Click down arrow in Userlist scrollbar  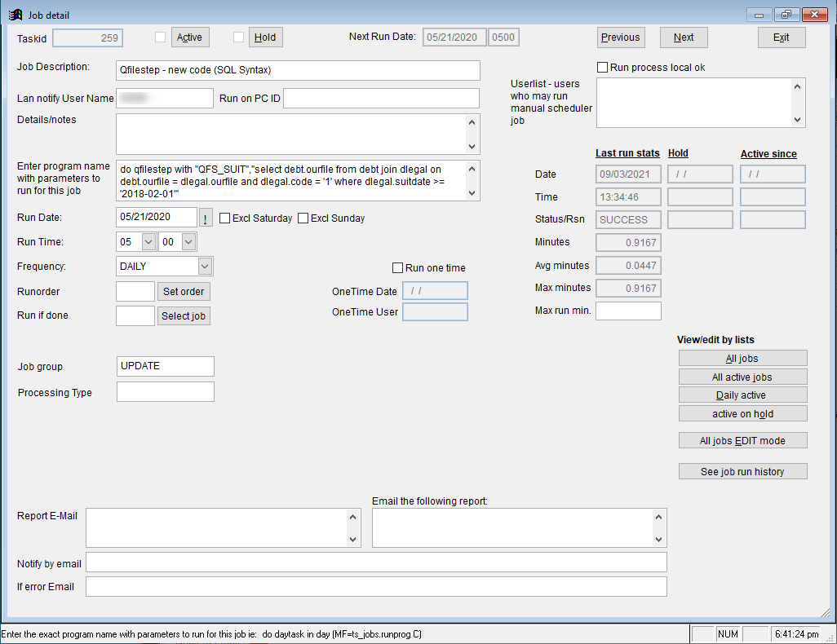(798, 120)
